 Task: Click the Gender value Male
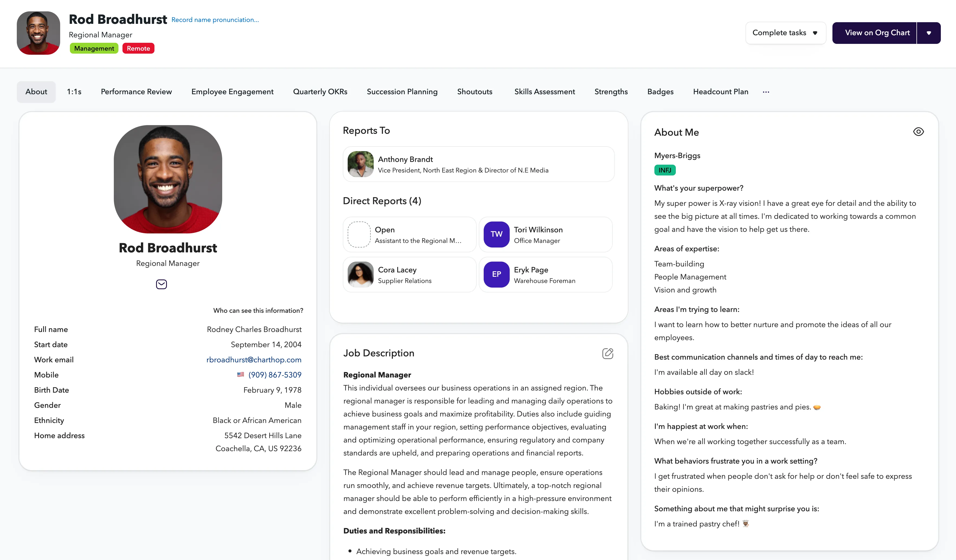293,405
